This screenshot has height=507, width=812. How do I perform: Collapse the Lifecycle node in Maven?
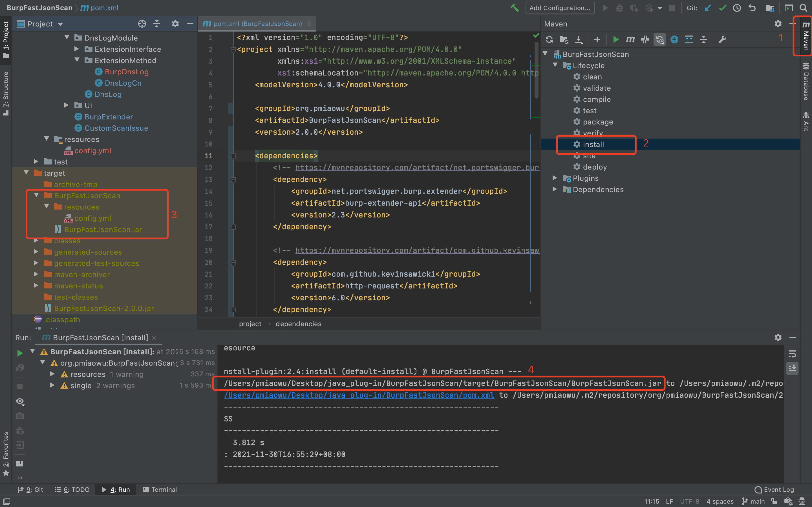coord(555,65)
